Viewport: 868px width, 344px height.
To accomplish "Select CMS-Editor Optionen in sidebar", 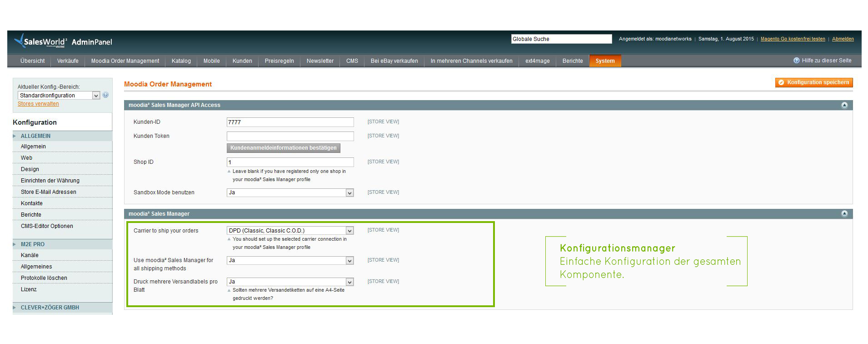I will click(62, 226).
